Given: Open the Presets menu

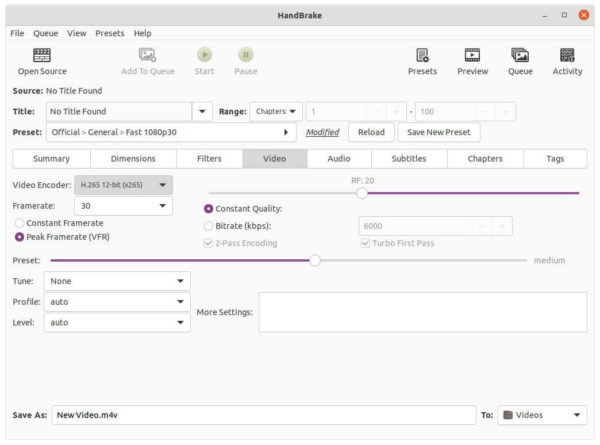Looking at the screenshot, I should (110, 33).
